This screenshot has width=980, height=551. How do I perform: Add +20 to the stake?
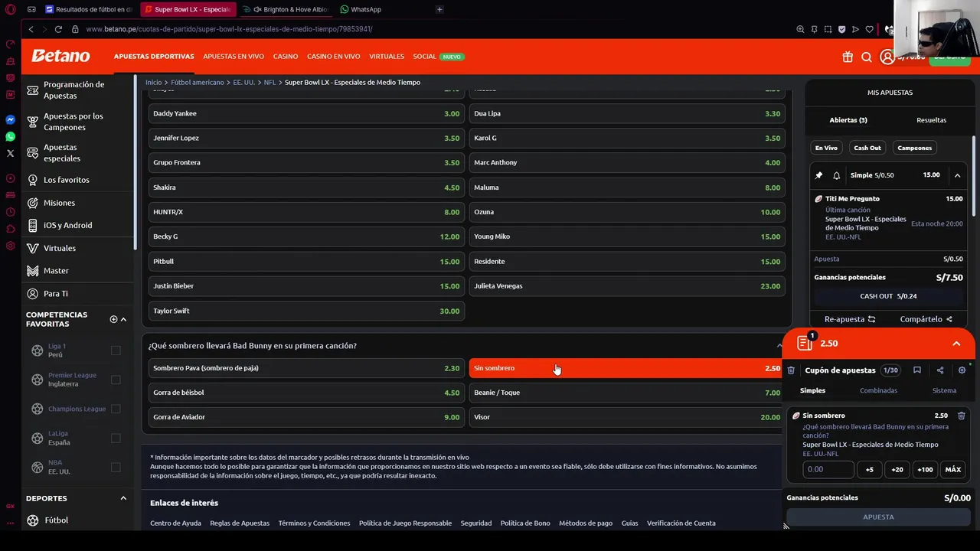coord(897,470)
